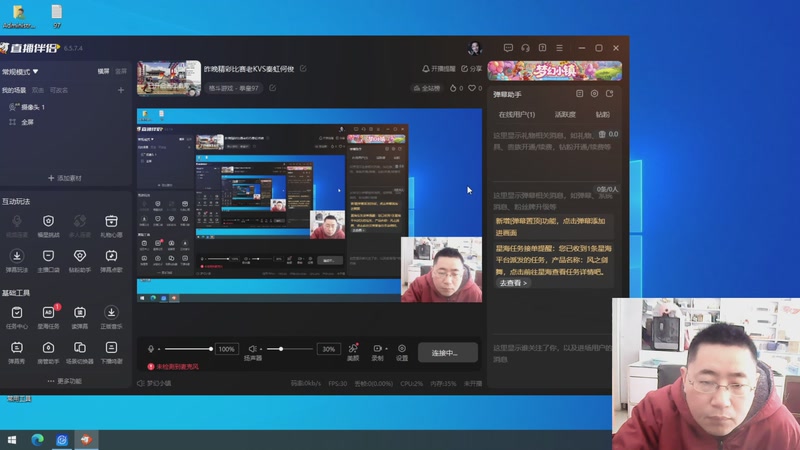Click the 去查看 link
The width and height of the screenshot is (800, 450).
(x=513, y=283)
